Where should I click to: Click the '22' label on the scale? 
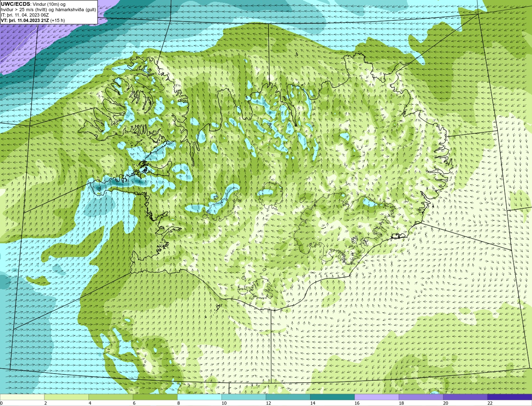click(490, 403)
